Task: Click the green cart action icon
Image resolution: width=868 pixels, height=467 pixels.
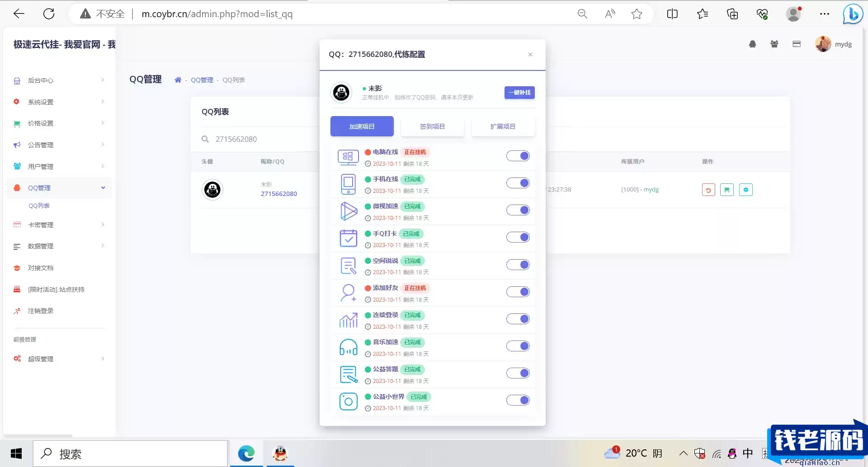Action: coord(727,190)
